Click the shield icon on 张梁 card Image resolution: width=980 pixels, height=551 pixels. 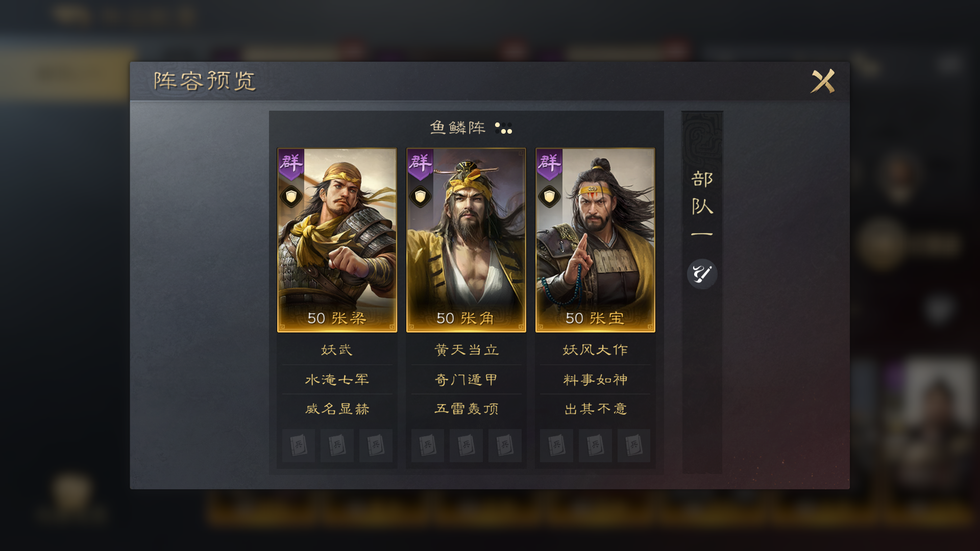pyautogui.click(x=291, y=196)
